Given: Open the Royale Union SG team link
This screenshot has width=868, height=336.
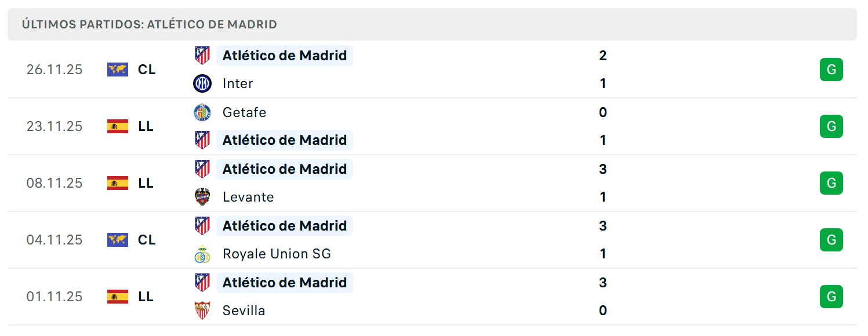Looking at the screenshot, I should [277, 254].
